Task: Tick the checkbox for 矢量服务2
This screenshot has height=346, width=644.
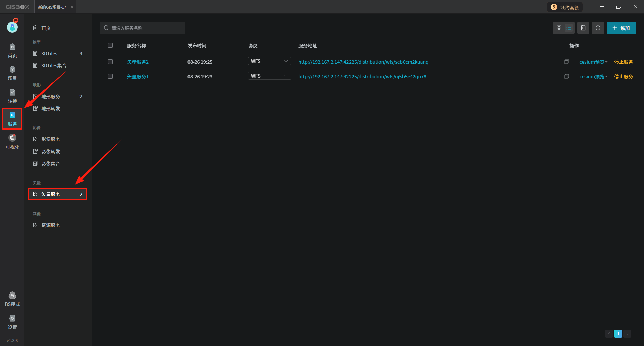Action: [x=110, y=62]
